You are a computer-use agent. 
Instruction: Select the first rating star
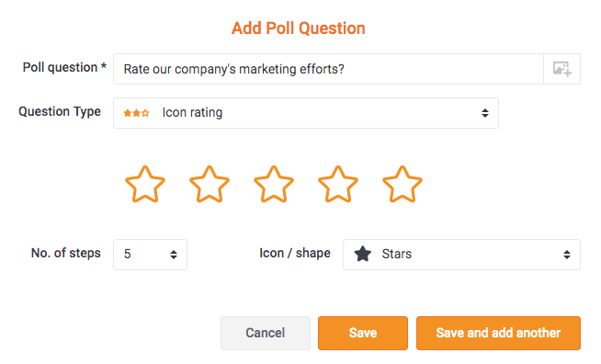click(x=145, y=185)
